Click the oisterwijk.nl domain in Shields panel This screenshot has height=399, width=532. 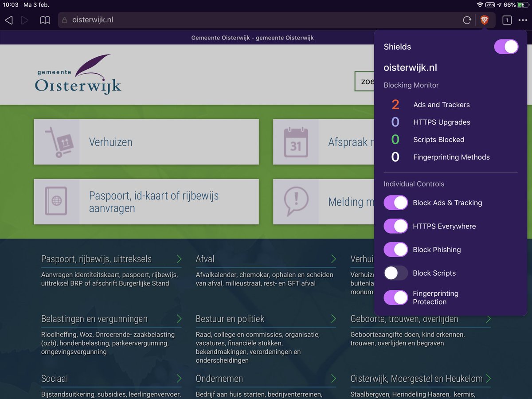click(x=411, y=68)
